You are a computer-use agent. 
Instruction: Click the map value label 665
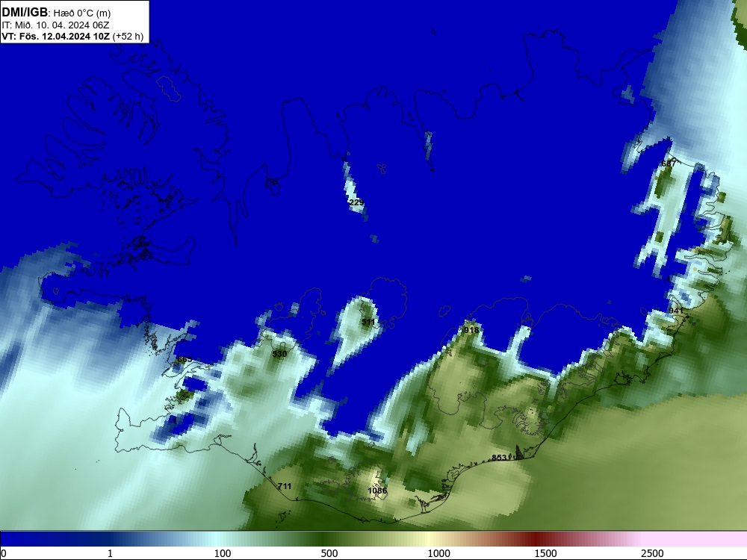coord(185,359)
